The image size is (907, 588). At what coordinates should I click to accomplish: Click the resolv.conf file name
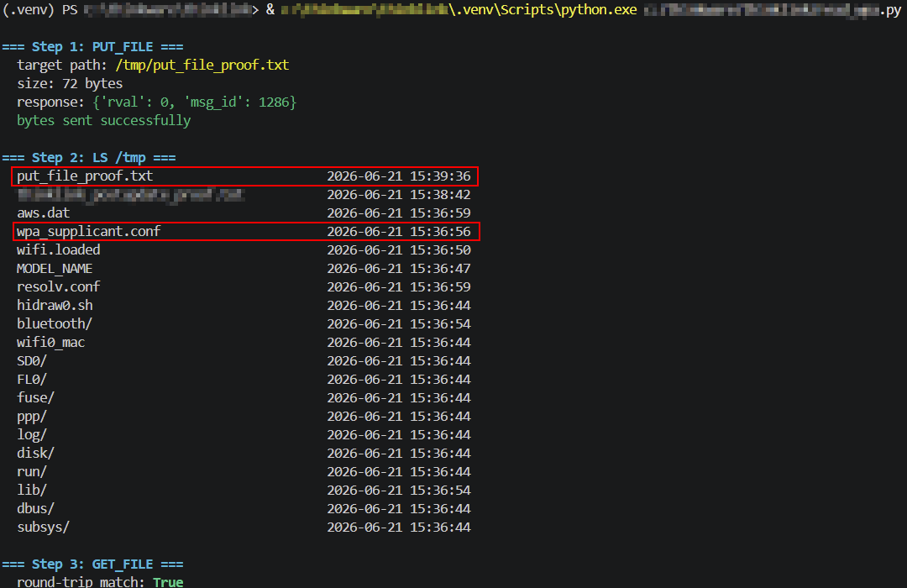[x=59, y=287]
